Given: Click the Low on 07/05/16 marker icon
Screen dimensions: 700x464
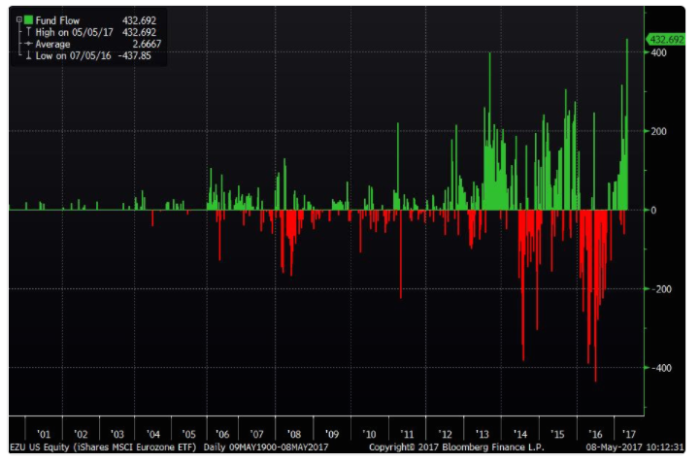Looking at the screenshot, I should 29,55.
